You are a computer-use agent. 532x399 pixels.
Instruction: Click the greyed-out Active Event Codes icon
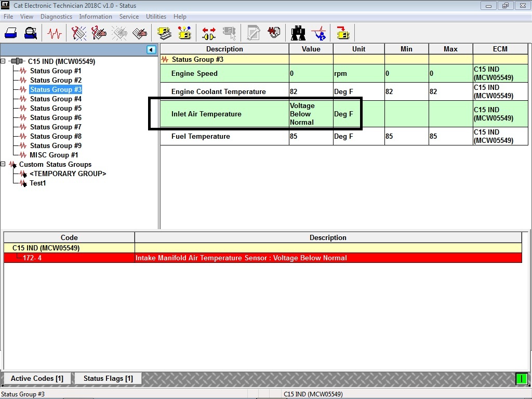tap(119, 33)
